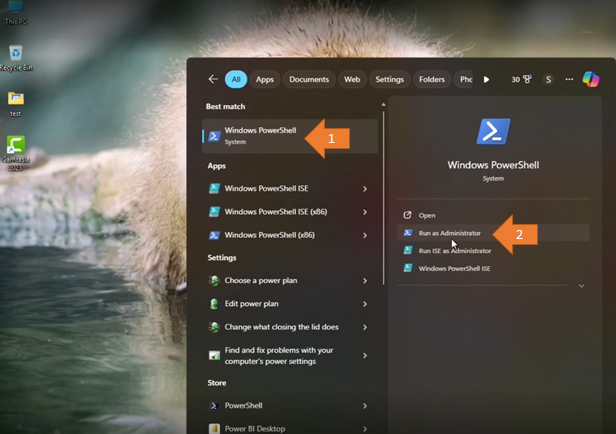Click Run ISE as Administrator
Viewport: 616px width, 434px height.
[454, 251]
